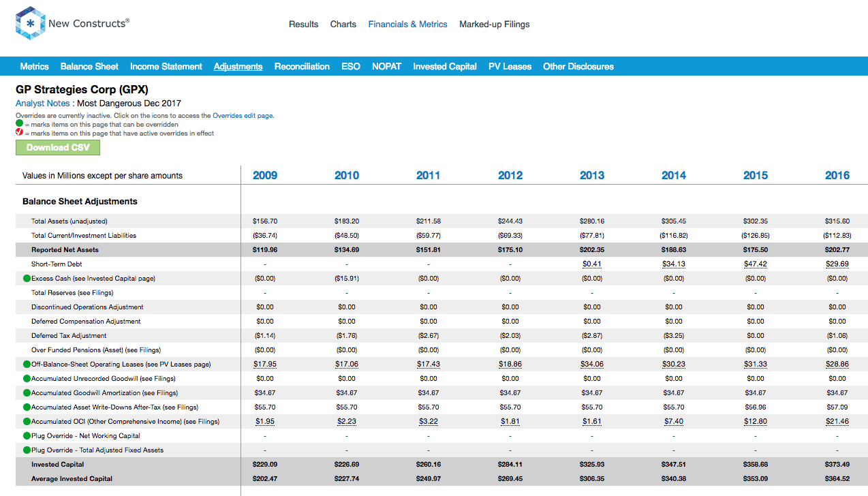
Task: Click 2016 Accumulated OCI value $21.46
Action: 837,422
